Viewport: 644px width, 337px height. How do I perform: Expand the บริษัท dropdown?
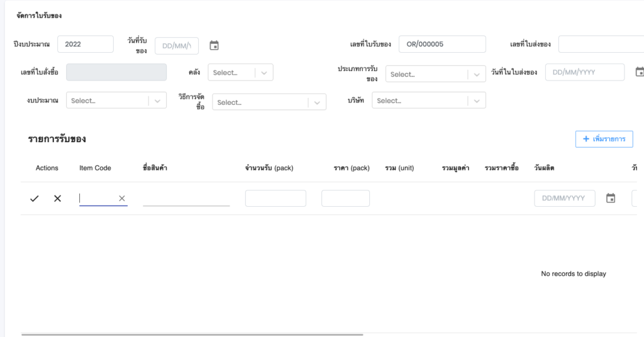point(476,101)
